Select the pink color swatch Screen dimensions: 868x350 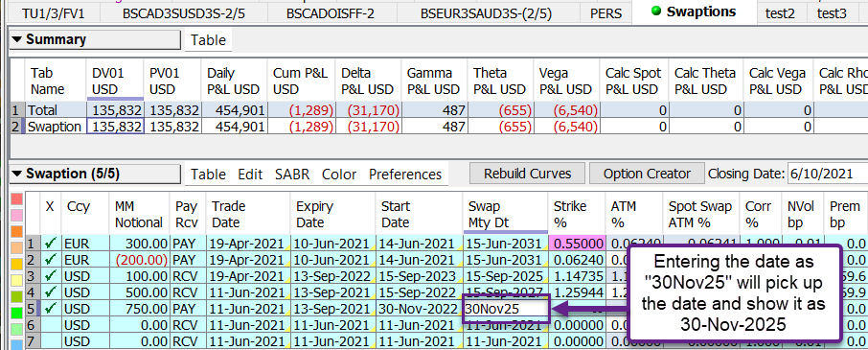pyautogui.click(x=16, y=216)
